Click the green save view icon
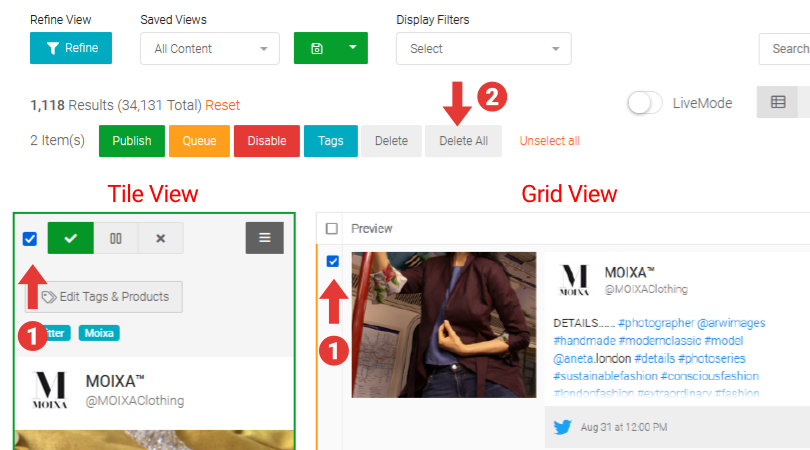Viewport: 810px width, 450px height. point(316,48)
